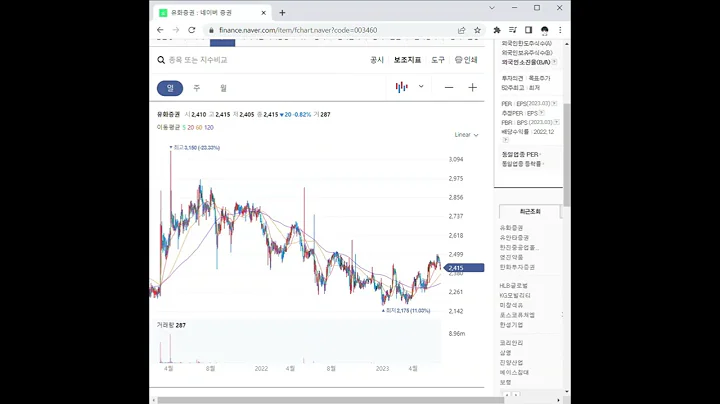Click the browser forward arrow

tap(176, 30)
